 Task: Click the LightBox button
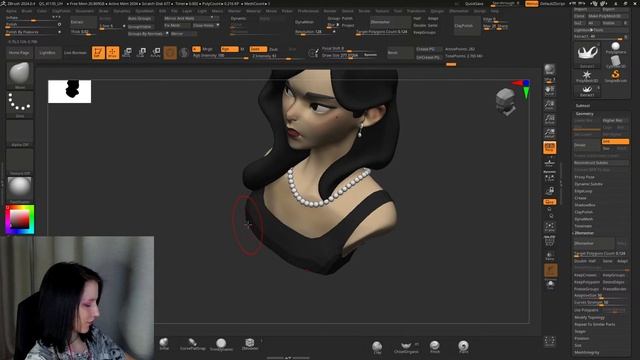(47, 53)
